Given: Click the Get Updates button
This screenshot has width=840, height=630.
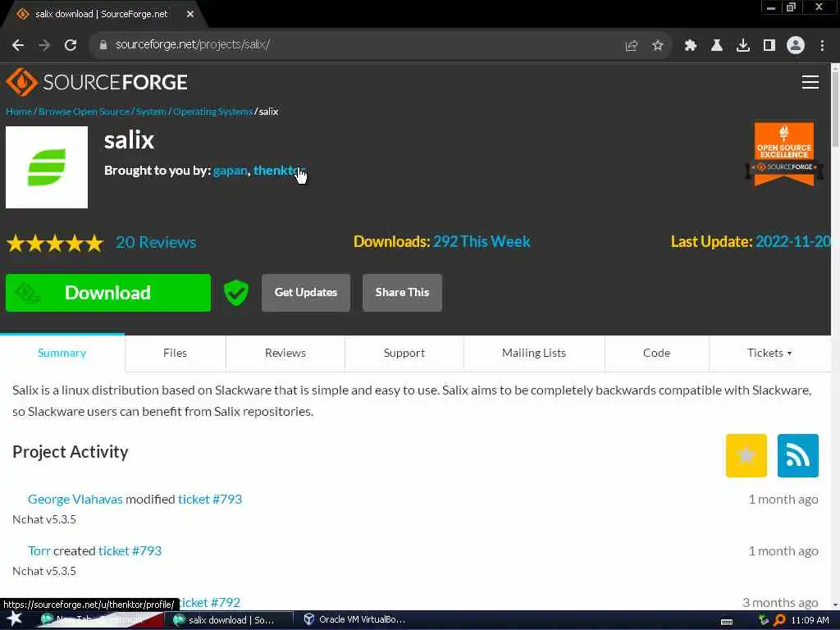Looking at the screenshot, I should [x=306, y=293].
